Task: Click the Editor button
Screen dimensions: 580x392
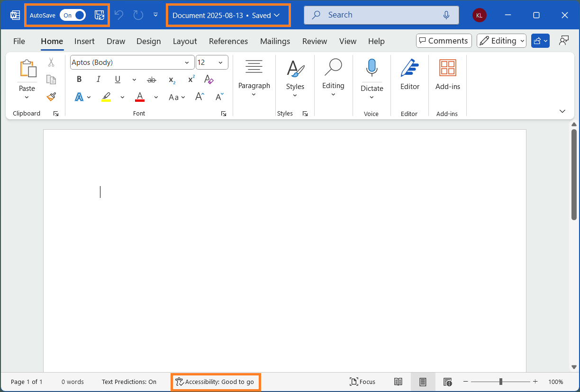Action: 409,76
